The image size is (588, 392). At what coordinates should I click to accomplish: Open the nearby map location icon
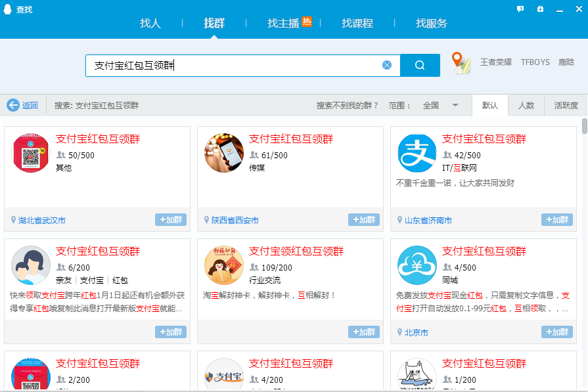pos(461,62)
